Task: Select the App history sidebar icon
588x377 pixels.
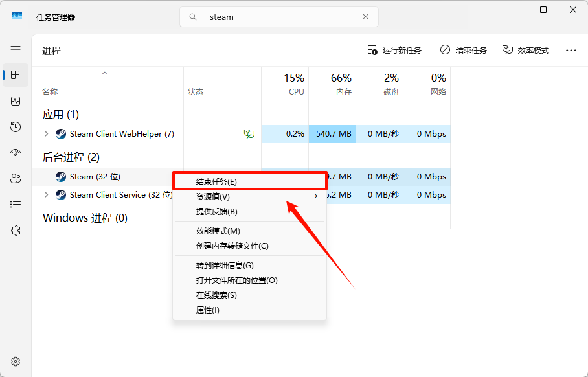Action: (x=14, y=126)
